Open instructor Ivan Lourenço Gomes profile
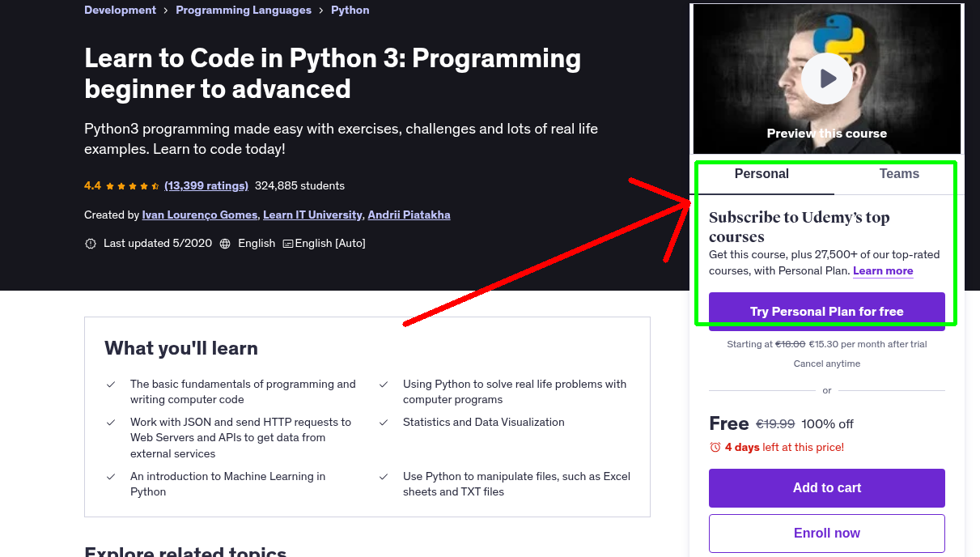The height and width of the screenshot is (557, 980). tap(200, 215)
